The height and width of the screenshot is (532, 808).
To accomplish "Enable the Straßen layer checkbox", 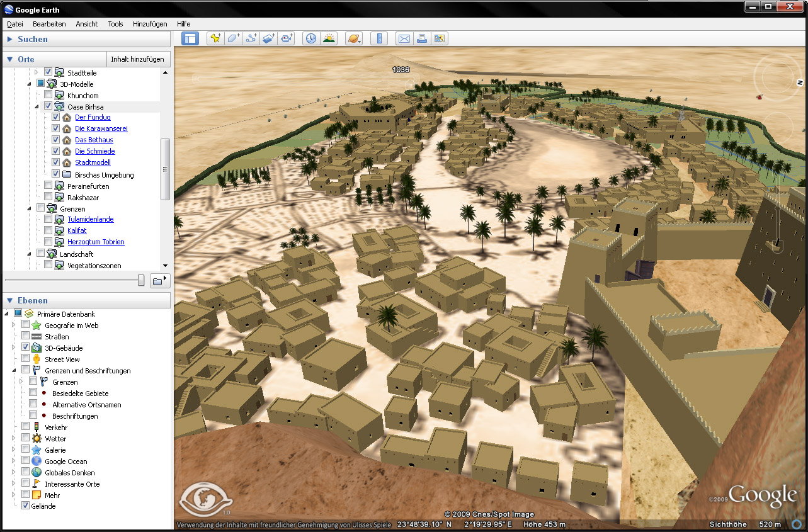I will (25, 337).
